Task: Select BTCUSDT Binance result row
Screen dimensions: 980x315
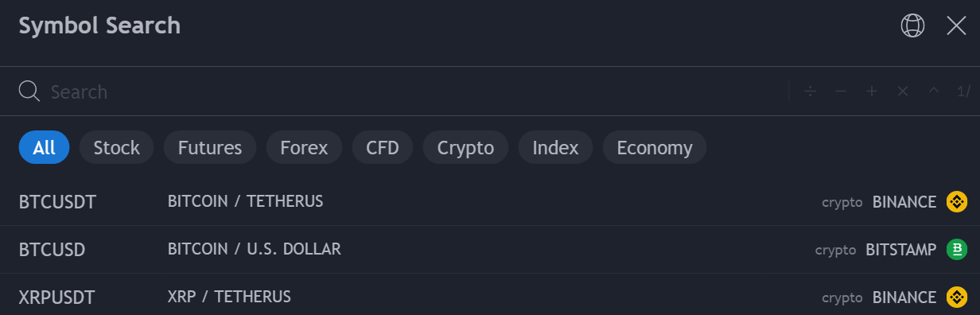Action: tap(490, 202)
